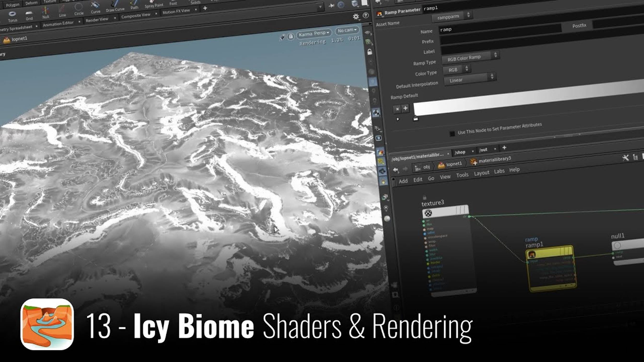Toggle the camera lock icon in viewport header
The width and height of the screenshot is (644, 362).
click(291, 36)
